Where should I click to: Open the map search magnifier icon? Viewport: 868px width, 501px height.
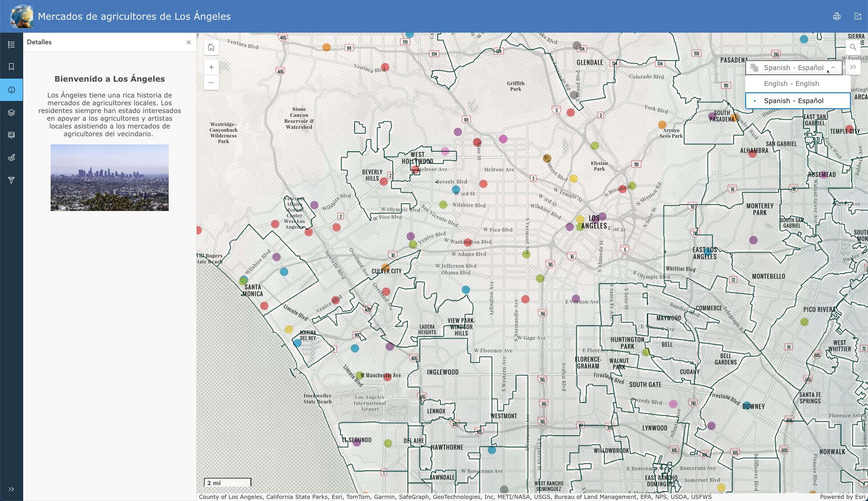(x=853, y=47)
